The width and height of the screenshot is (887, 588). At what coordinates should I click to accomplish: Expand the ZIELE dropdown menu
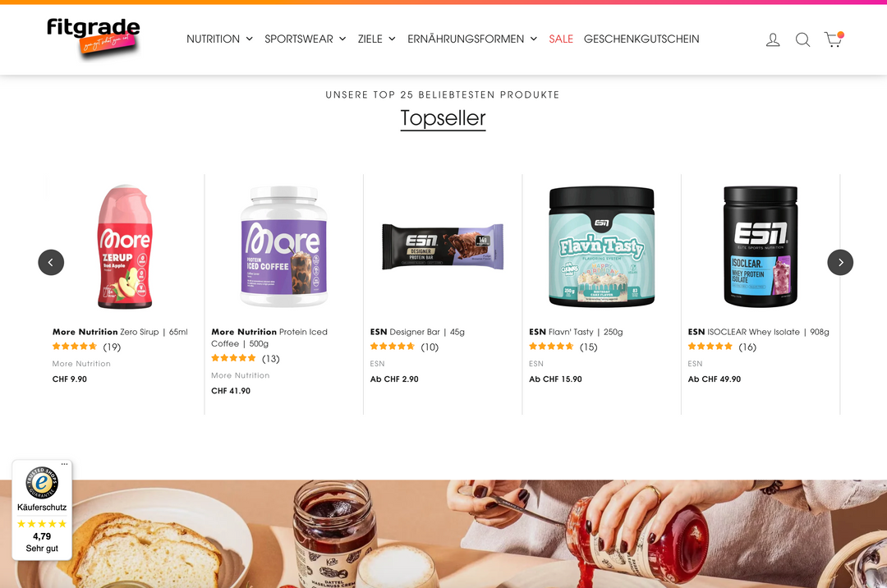[376, 39]
